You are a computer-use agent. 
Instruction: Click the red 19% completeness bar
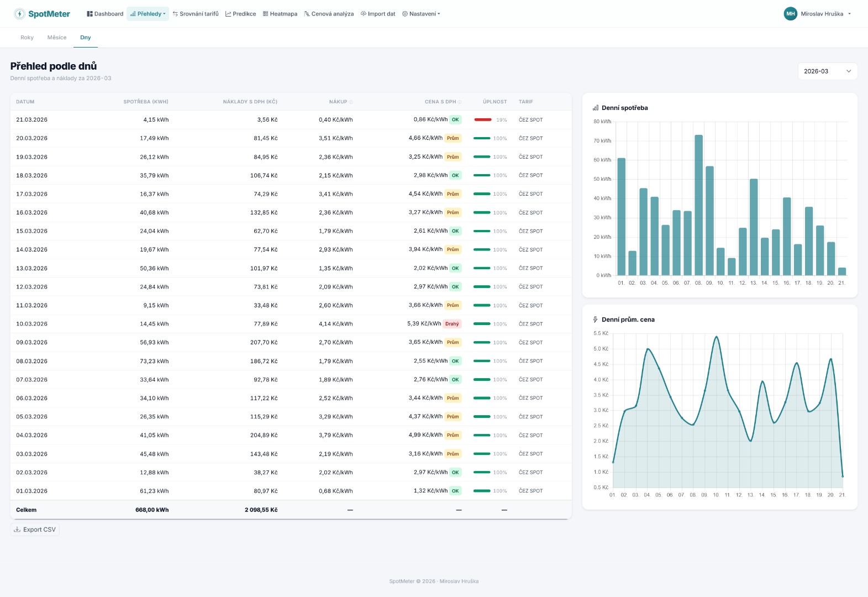click(x=482, y=119)
